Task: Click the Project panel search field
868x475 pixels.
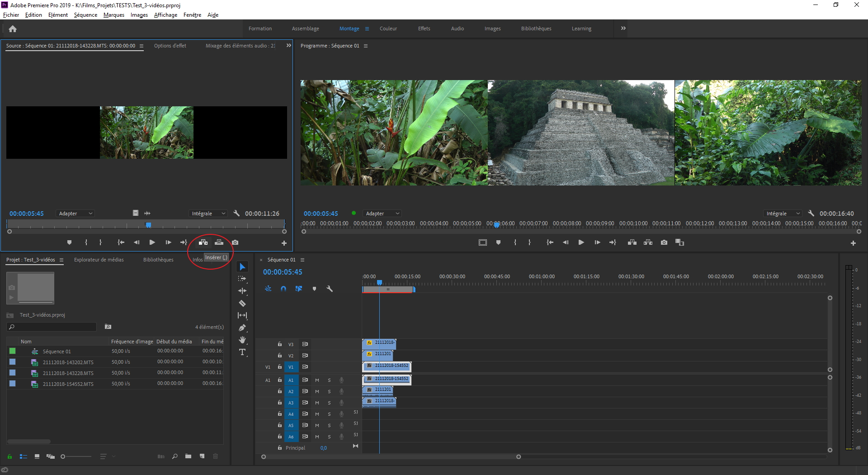Action: [x=52, y=327]
